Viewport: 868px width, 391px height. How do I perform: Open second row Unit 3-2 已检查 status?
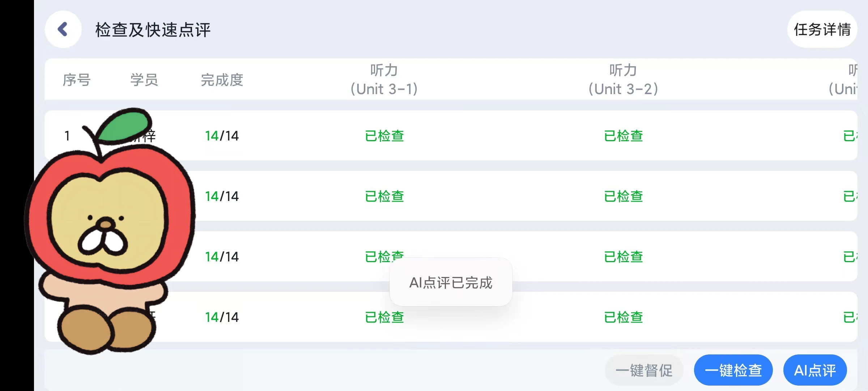(x=623, y=197)
